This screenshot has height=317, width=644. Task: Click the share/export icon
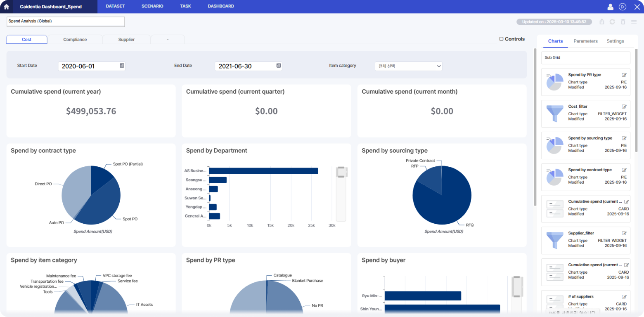click(x=602, y=22)
